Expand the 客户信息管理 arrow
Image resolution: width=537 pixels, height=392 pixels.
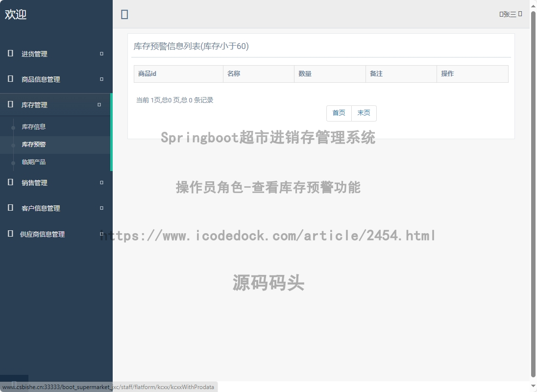tap(102, 208)
